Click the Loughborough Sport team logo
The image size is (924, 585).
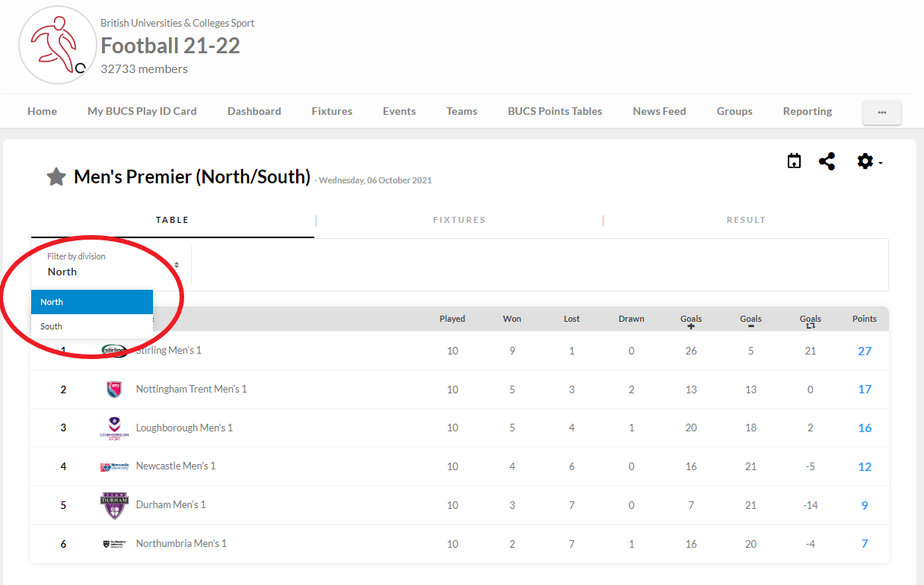114,428
